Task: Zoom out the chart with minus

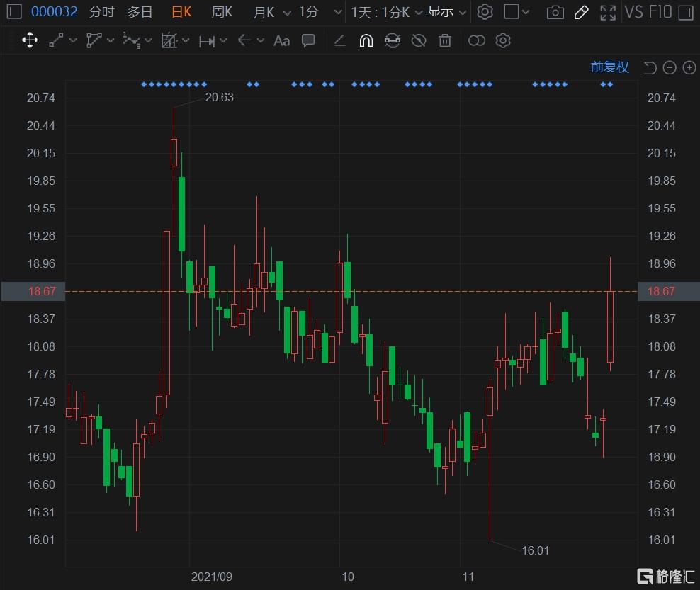Action: [x=670, y=68]
